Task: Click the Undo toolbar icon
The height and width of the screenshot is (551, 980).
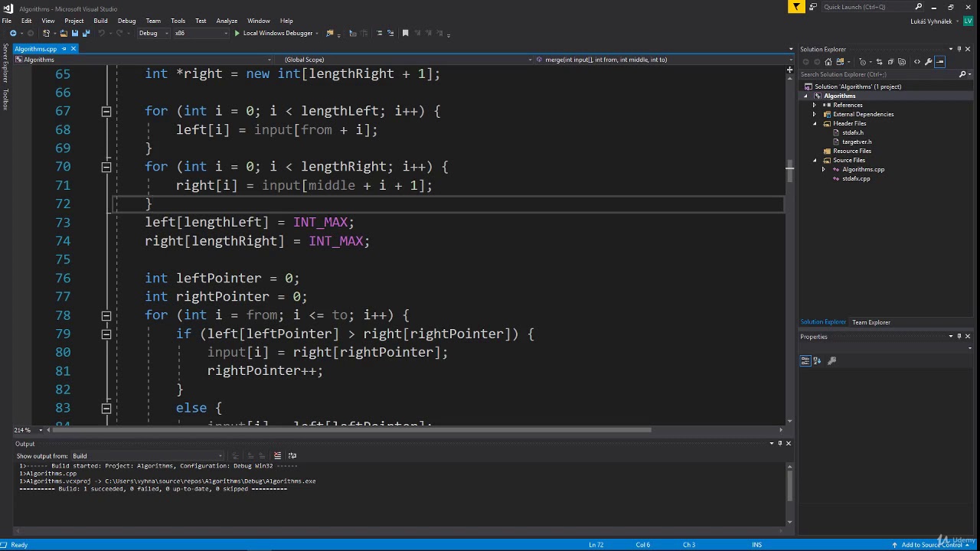Action: (x=101, y=34)
